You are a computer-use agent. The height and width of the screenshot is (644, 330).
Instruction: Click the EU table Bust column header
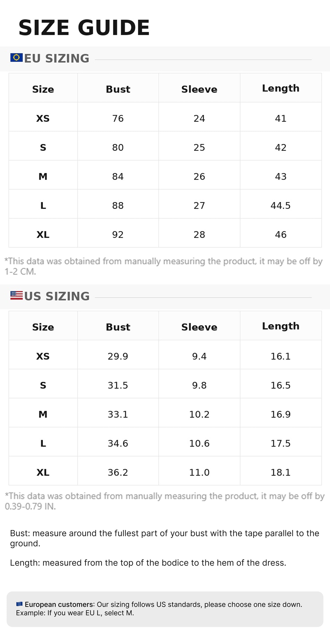point(118,89)
